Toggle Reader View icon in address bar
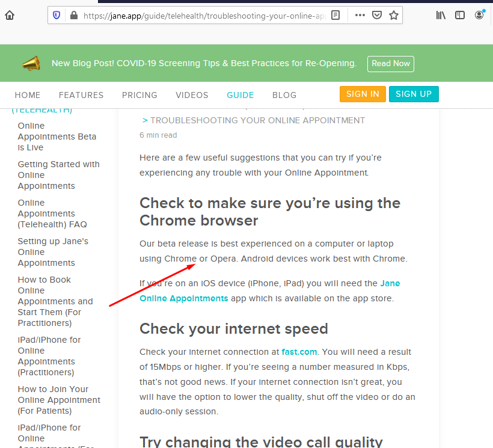Image resolution: width=493 pixels, height=448 pixels. [x=335, y=15]
